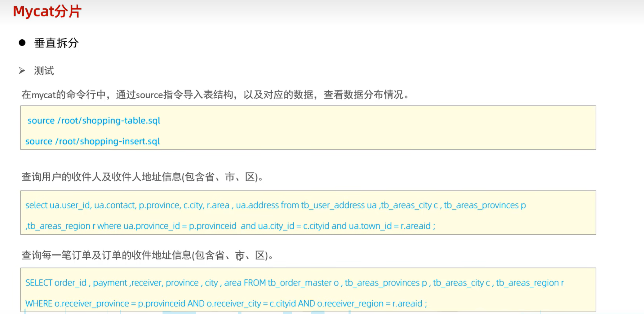Click the '垂直拆分' bullet heading
Screen dimensions: 644x314
click(56, 43)
